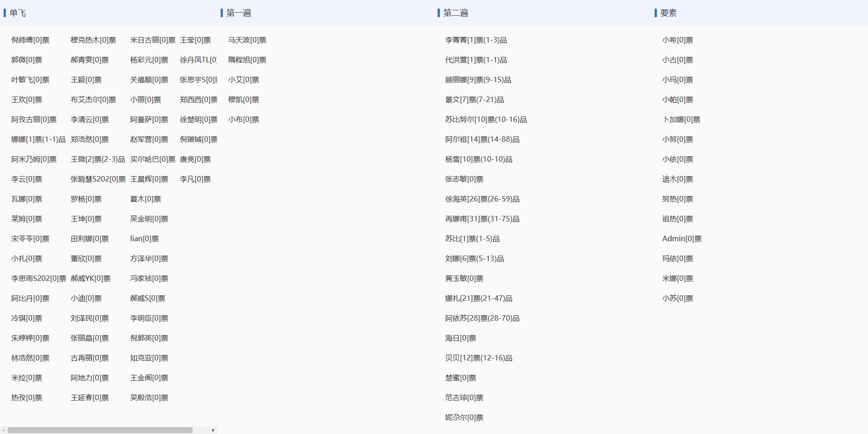Select the 第二遍 section header
Viewport: 868px width, 434px height.
click(456, 13)
